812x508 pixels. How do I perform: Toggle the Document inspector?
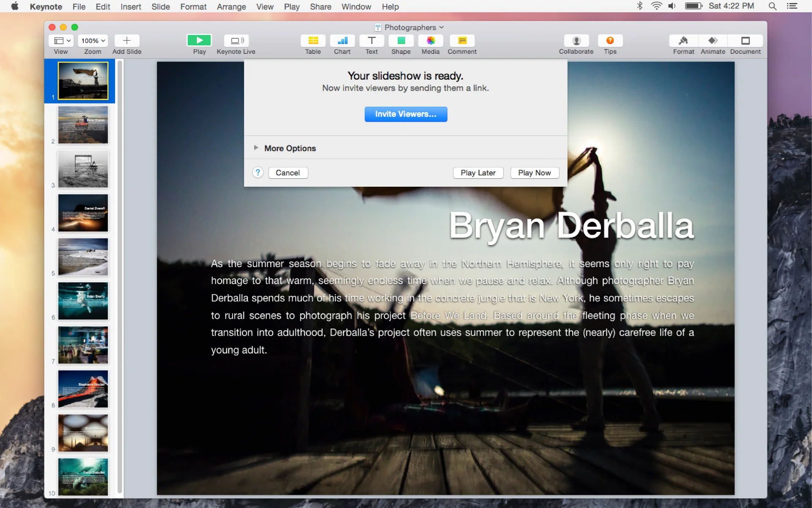coord(745,41)
